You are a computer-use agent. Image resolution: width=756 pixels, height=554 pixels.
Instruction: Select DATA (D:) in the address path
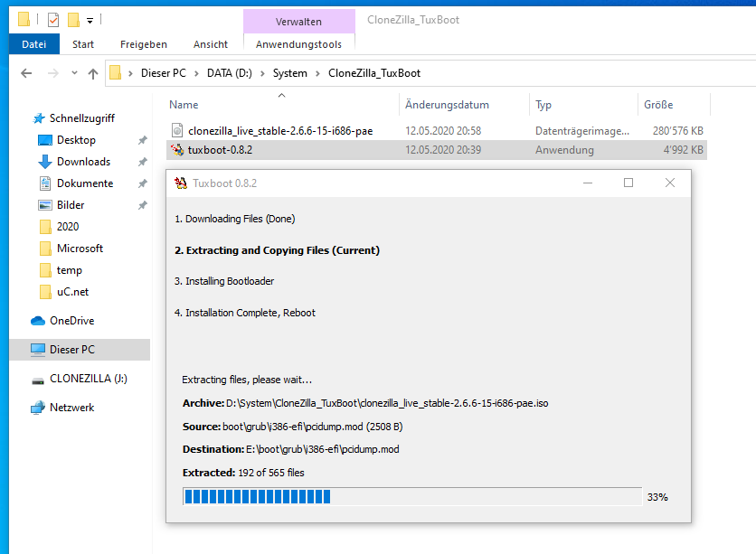(230, 73)
